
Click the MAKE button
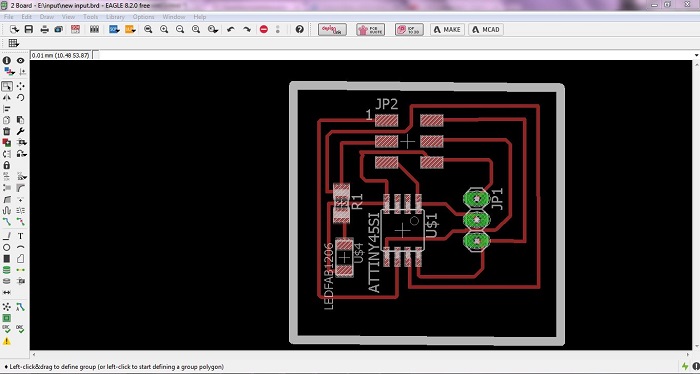pyautogui.click(x=447, y=29)
